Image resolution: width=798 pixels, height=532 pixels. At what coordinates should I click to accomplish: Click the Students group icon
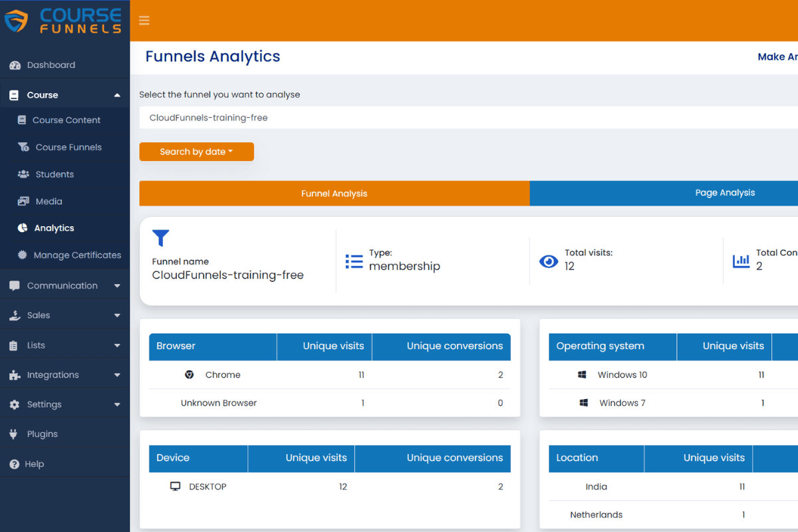pos(23,174)
